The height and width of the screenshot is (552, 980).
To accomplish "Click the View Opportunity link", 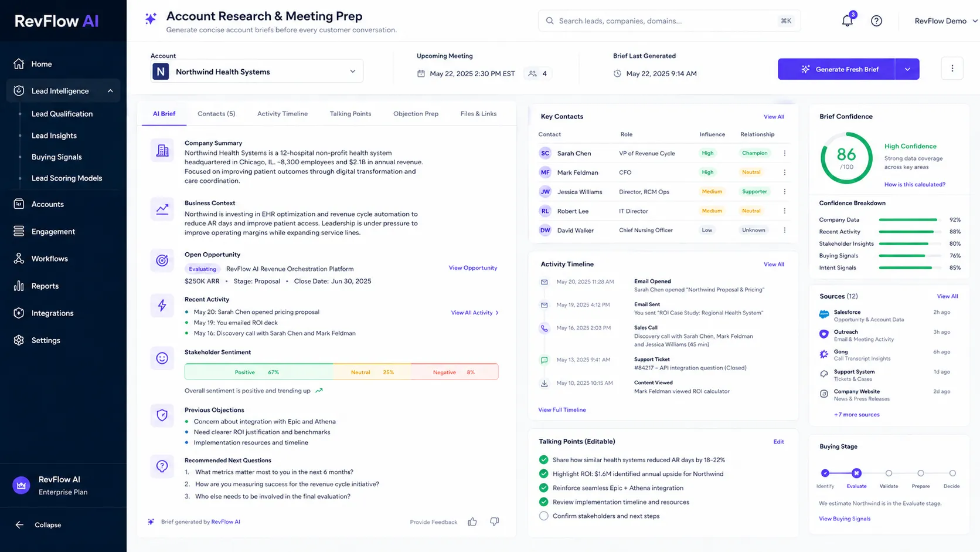I will pyautogui.click(x=473, y=268).
